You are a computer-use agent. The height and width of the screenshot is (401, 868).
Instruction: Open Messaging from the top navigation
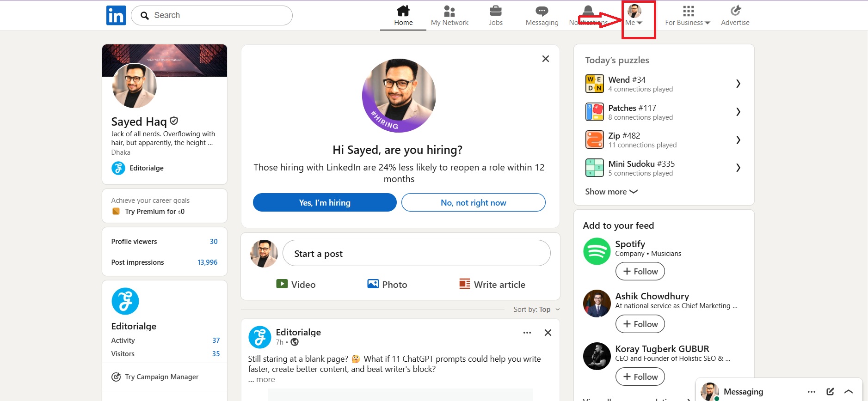click(542, 15)
